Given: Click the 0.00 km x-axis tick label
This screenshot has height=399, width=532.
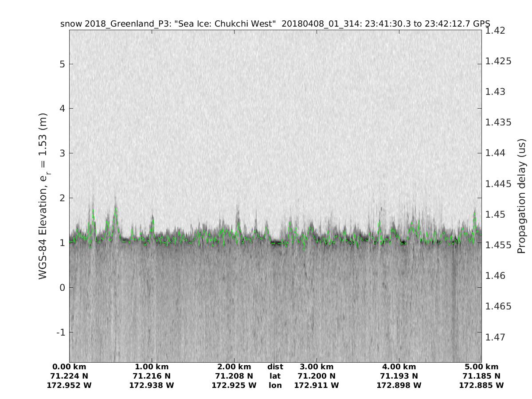Looking at the screenshot, I should coord(69,367).
